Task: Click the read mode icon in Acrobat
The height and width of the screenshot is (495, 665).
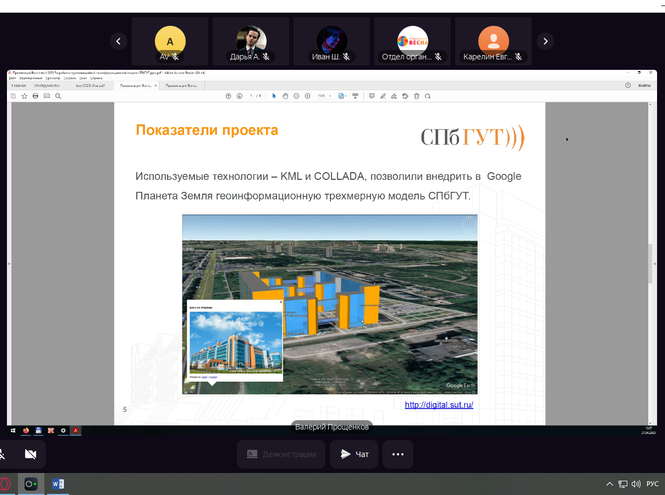Action: (355, 96)
